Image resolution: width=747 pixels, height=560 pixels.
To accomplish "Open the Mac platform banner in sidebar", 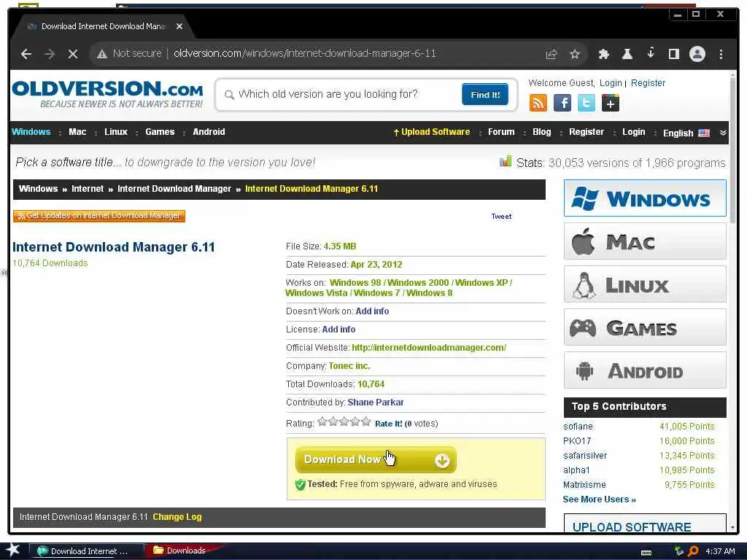I will (645, 242).
